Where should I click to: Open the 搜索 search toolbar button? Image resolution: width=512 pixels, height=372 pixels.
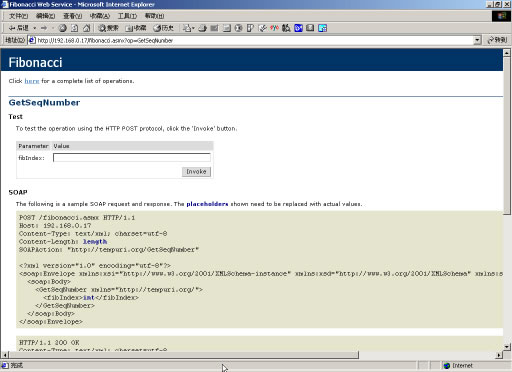point(108,28)
